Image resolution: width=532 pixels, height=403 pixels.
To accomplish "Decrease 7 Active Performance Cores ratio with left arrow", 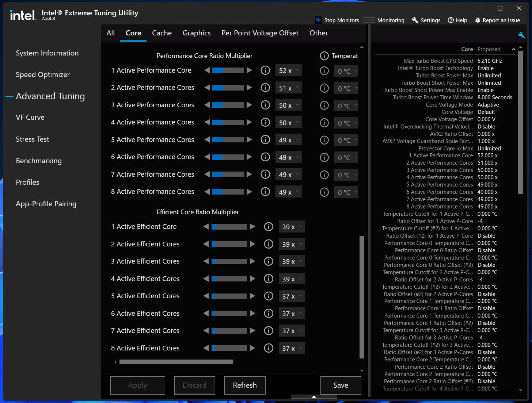I will (x=207, y=174).
